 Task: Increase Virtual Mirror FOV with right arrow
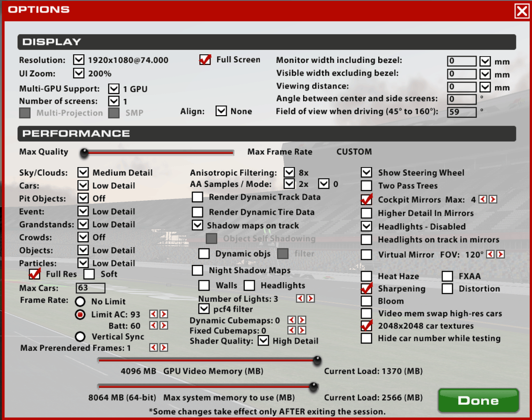point(501,254)
